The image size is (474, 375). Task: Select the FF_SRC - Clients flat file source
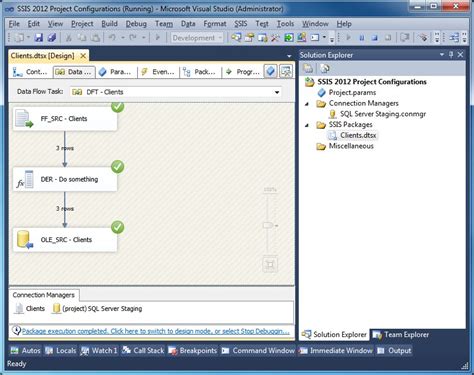(65, 119)
